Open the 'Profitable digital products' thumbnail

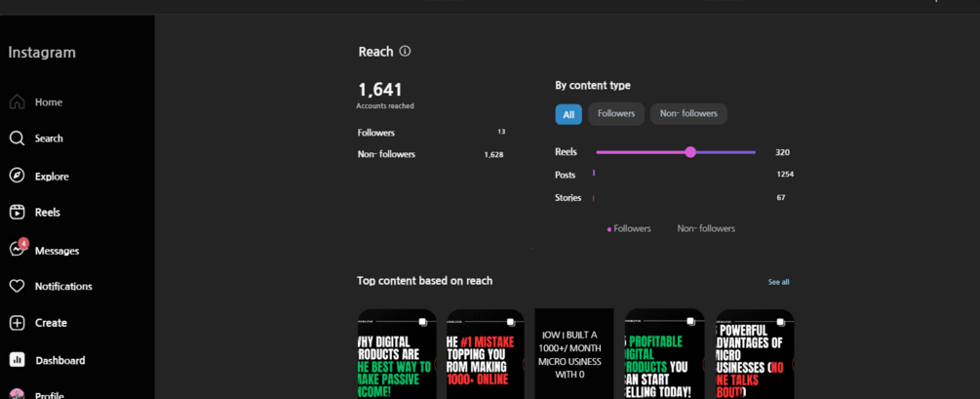point(665,353)
